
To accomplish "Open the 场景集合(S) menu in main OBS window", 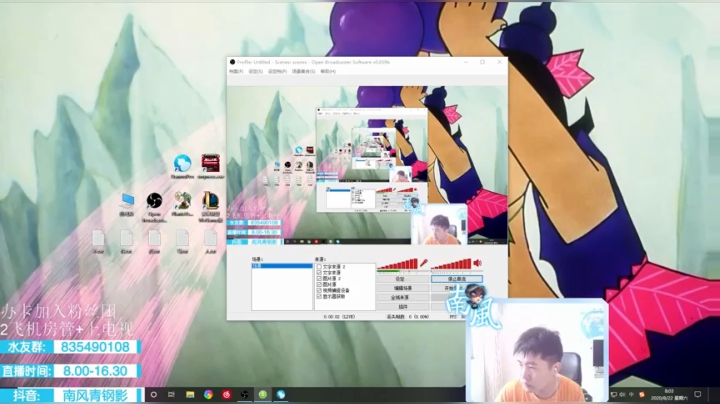I will coord(304,72).
